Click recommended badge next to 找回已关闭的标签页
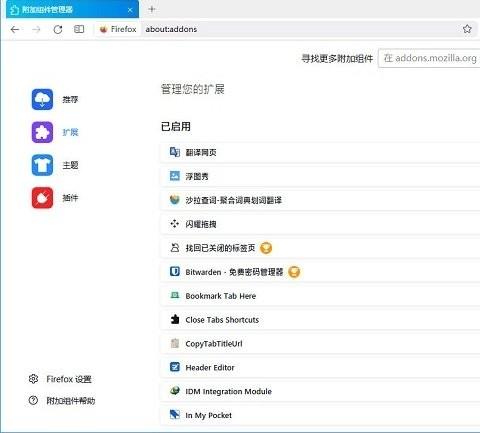This screenshot has height=433, width=480. point(266,248)
